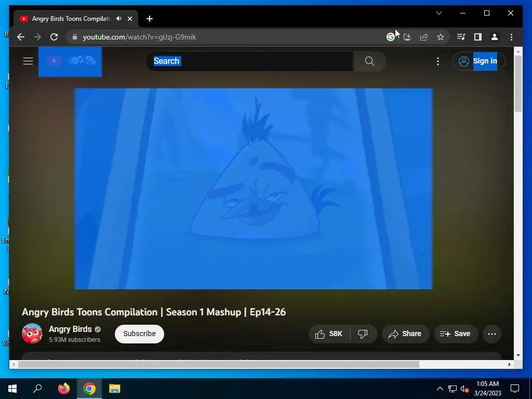This screenshot has width=532, height=399.
Task: Bookmark this tab with the star icon
Action: click(x=441, y=37)
